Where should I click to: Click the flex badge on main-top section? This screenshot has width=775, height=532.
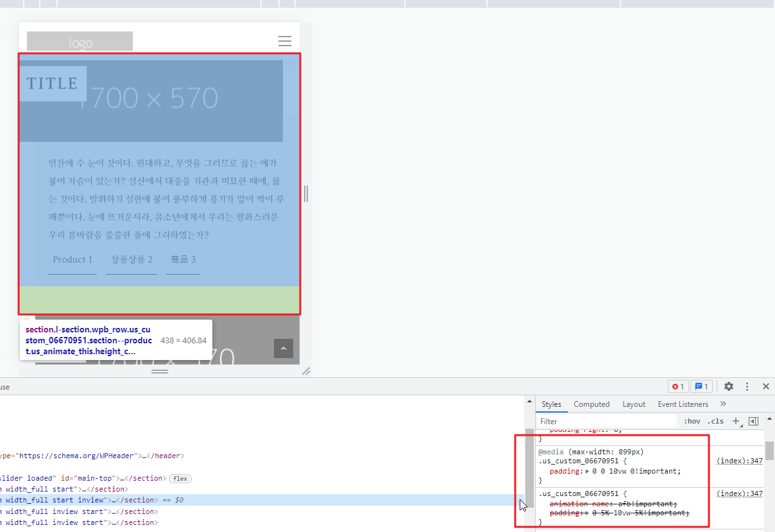click(180, 478)
